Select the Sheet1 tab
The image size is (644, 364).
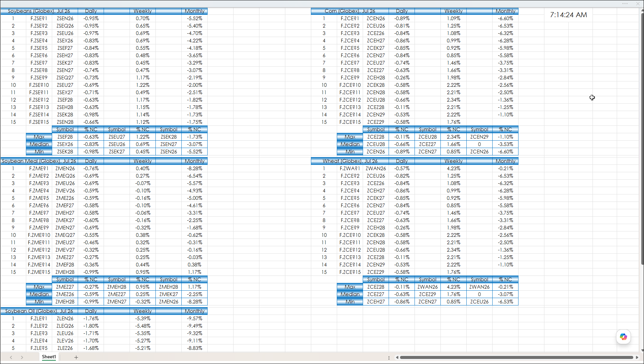49,357
